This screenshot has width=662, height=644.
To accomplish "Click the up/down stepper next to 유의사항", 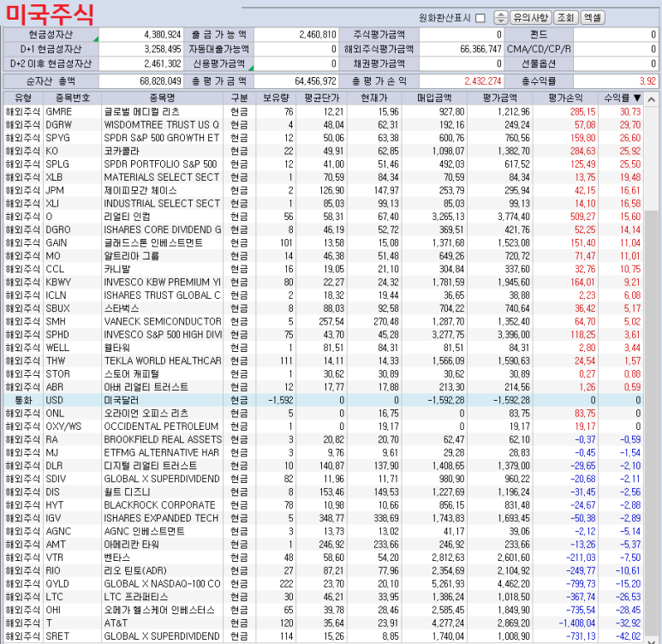I will point(500,18).
